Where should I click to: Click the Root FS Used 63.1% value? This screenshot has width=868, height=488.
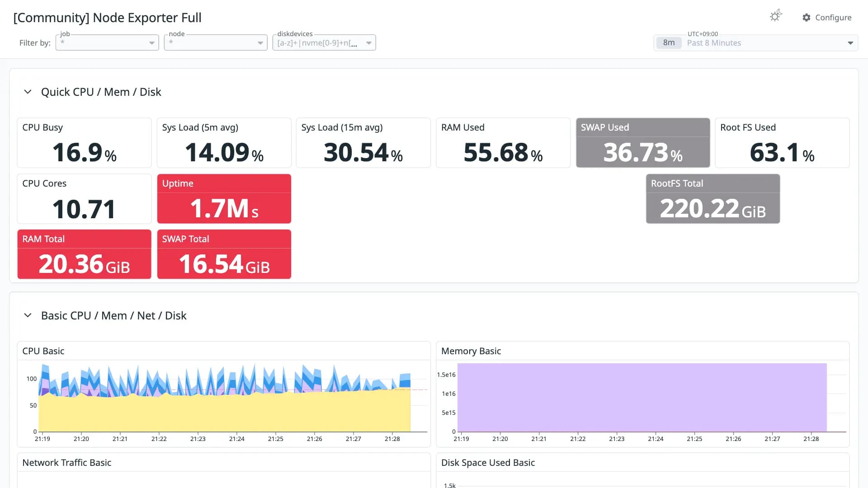782,152
